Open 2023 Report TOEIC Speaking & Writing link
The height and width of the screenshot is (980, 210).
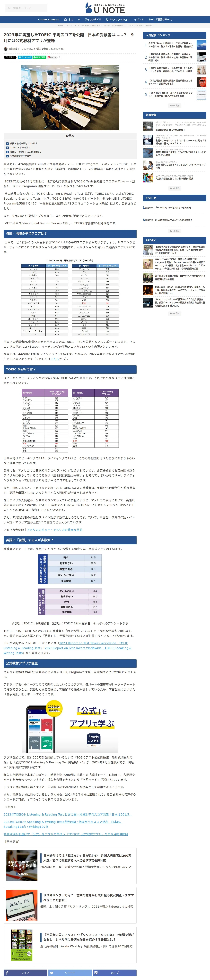pos(67,650)
